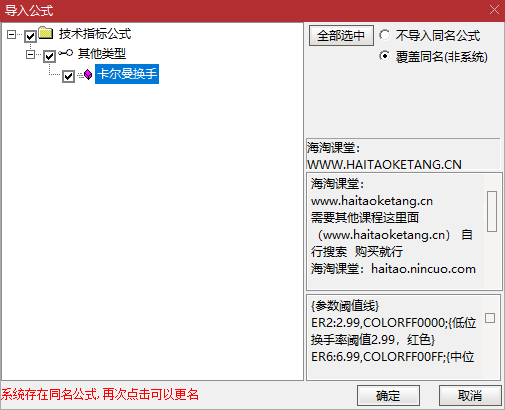Click the description panel scrollbar thumb
The image size is (505, 410).
pyautogui.click(x=492, y=211)
